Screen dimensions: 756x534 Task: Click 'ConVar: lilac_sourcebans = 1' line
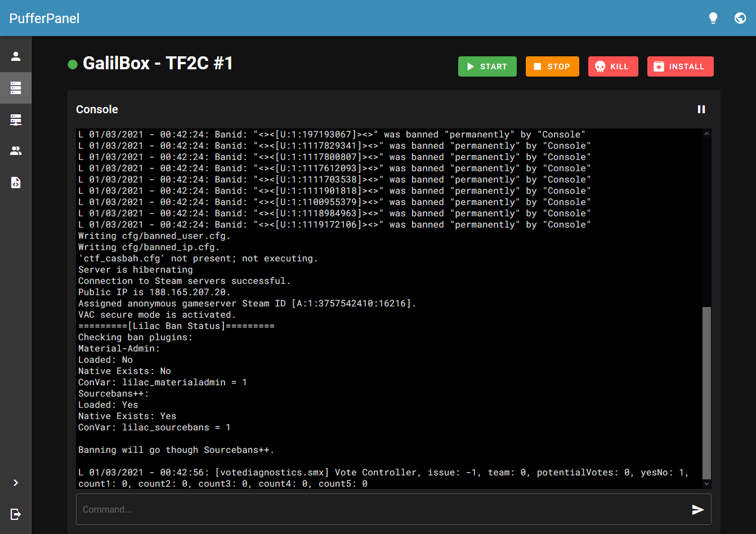coord(154,427)
